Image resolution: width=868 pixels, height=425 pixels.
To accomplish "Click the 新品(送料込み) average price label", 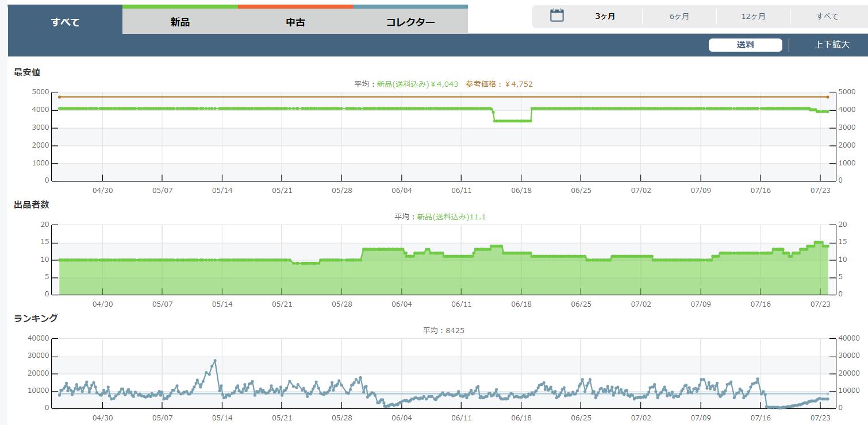I will point(417,84).
